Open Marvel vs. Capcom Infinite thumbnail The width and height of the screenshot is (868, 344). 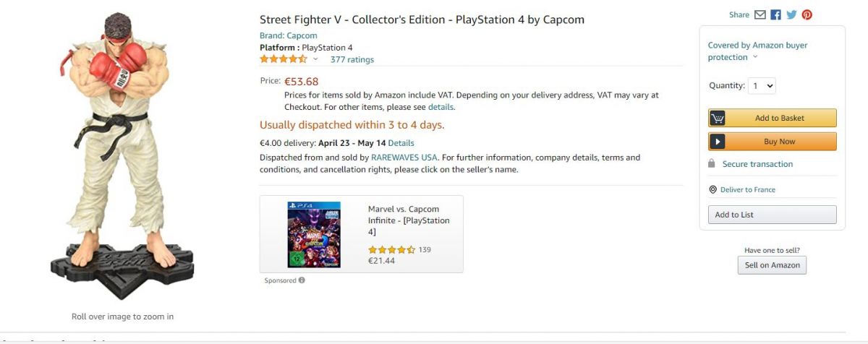click(314, 234)
